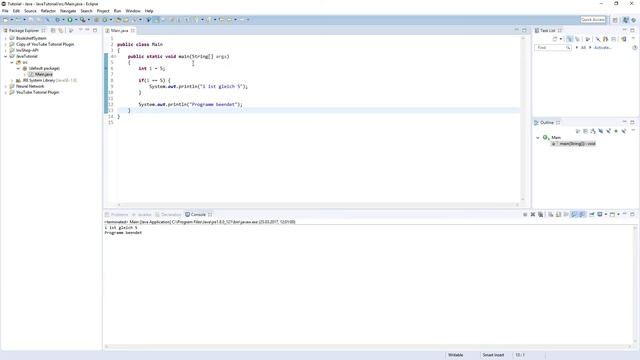Expand Copy of YouTube Tutorial Plugin project

point(5,44)
